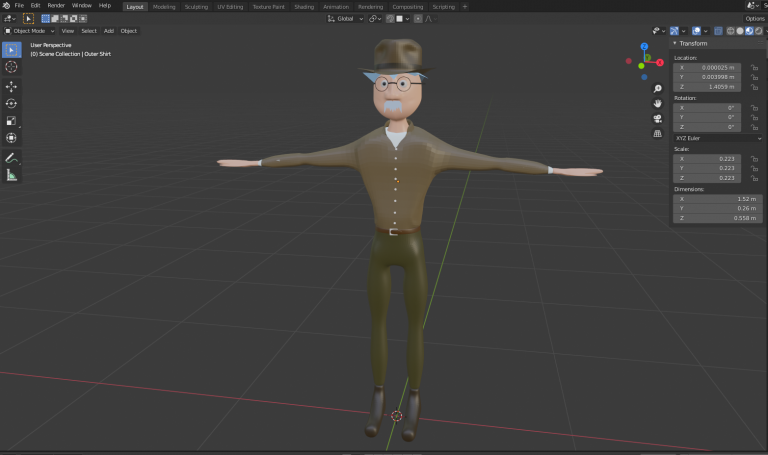Click the Location Y value field
This screenshot has width=768, height=455.
click(707, 77)
